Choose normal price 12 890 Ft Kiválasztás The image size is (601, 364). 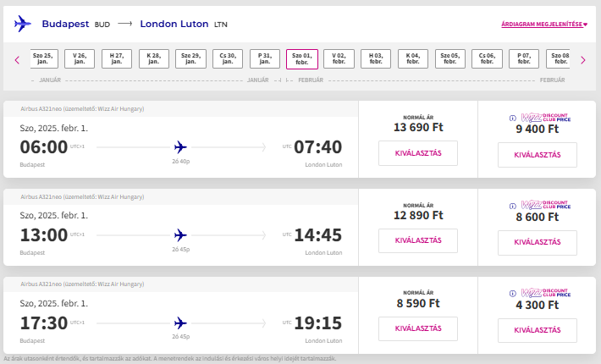coord(418,241)
